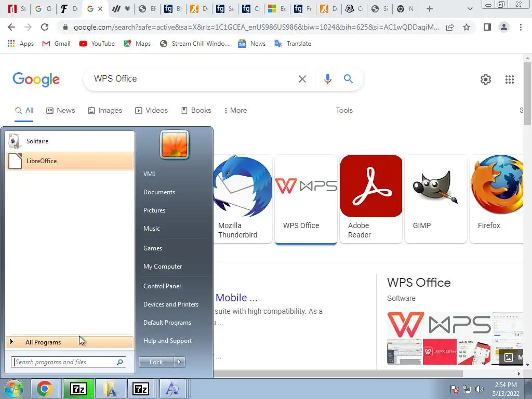Open the Chrome profile avatar

504,27
